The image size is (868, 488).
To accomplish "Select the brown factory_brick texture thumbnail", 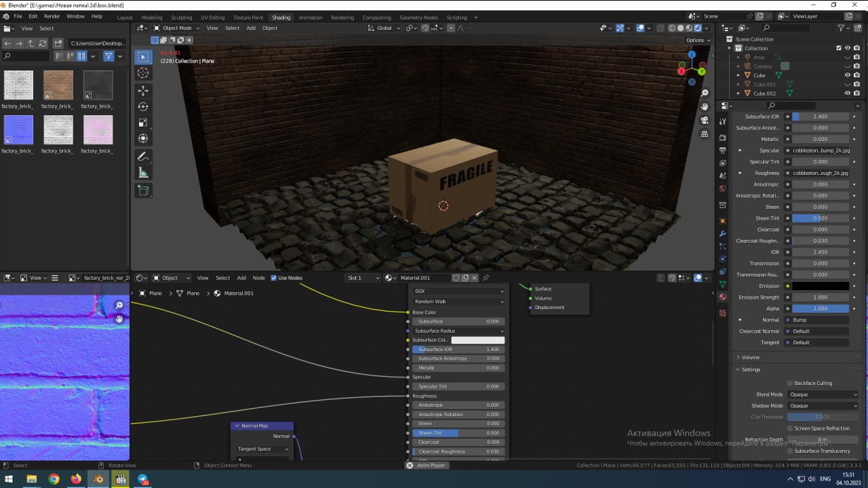I will 58,85.
